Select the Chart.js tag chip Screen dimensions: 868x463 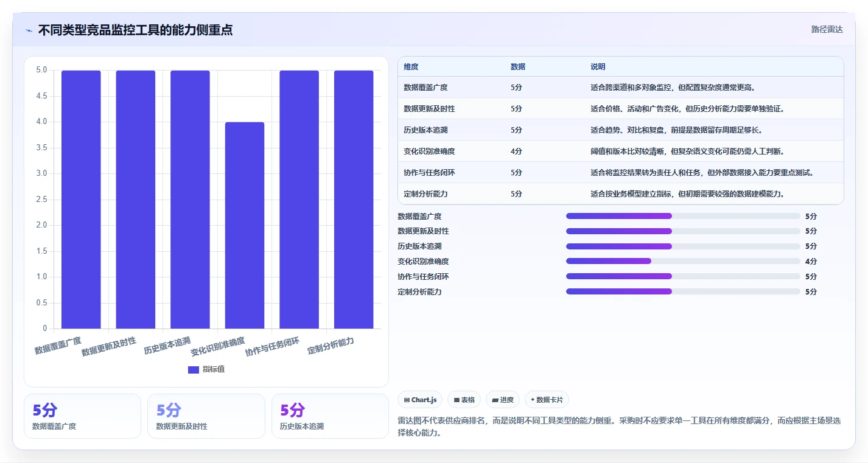pyautogui.click(x=420, y=400)
